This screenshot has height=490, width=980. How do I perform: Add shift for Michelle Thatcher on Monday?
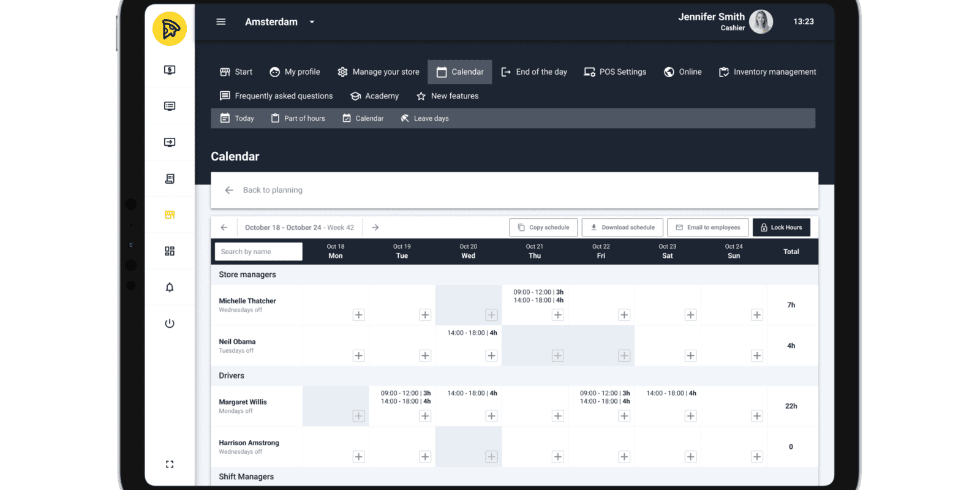click(359, 315)
